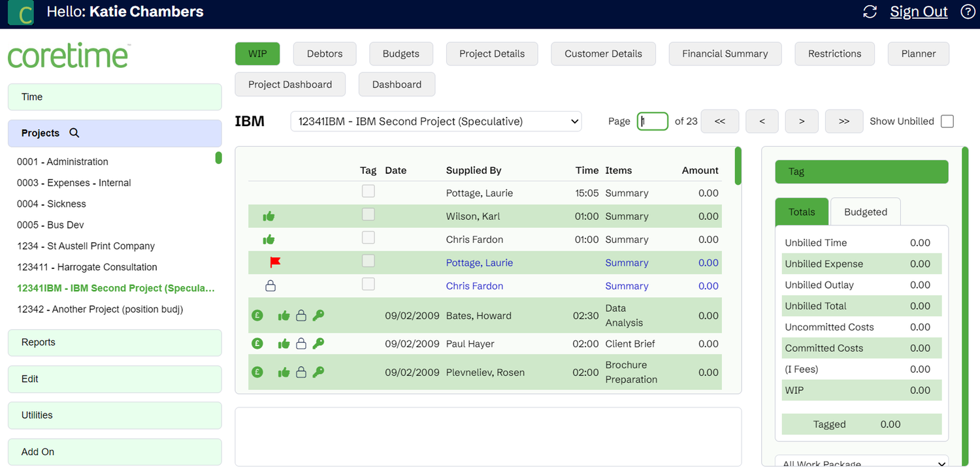Click the green £ icon on Bates, Howard's row

(x=257, y=315)
